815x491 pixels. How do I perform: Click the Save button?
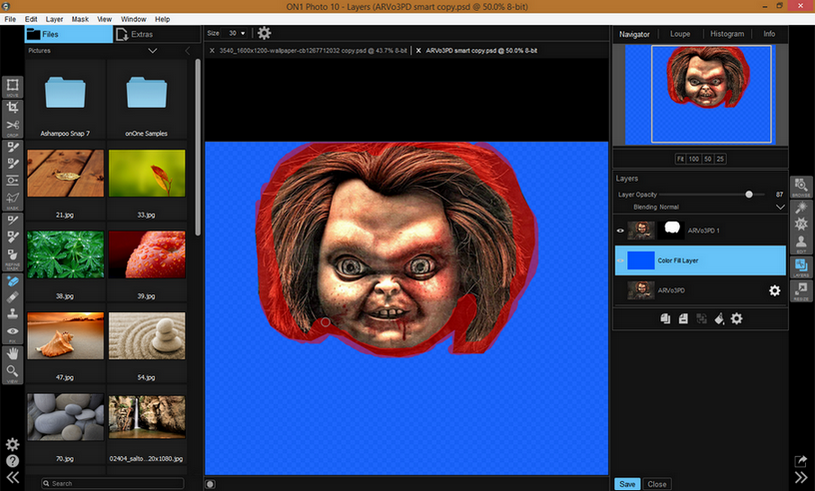click(x=627, y=484)
